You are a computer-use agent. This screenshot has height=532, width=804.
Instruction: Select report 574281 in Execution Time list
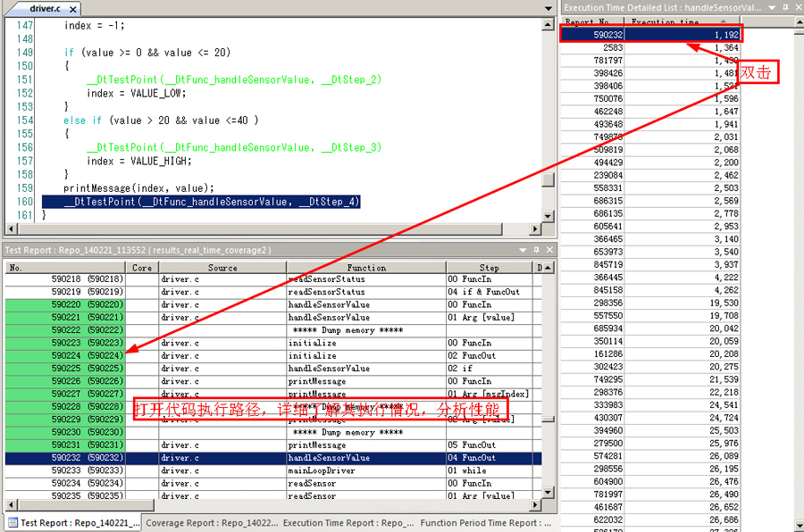click(x=650, y=455)
